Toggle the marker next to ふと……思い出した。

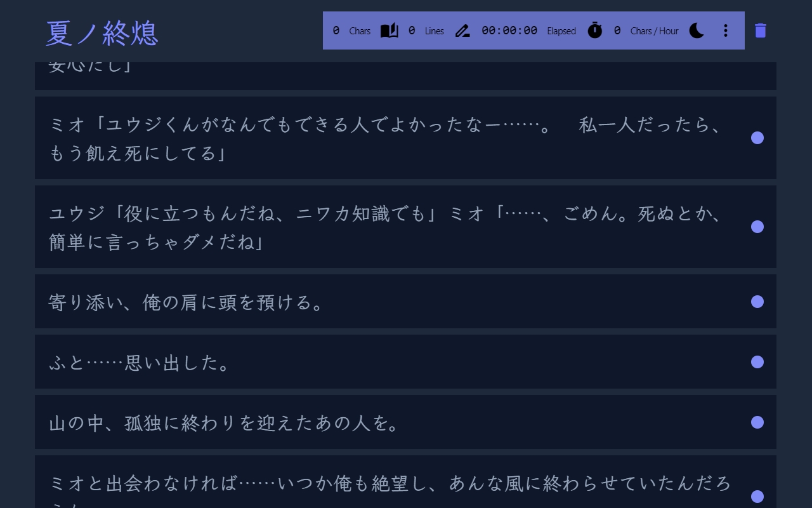click(x=757, y=362)
